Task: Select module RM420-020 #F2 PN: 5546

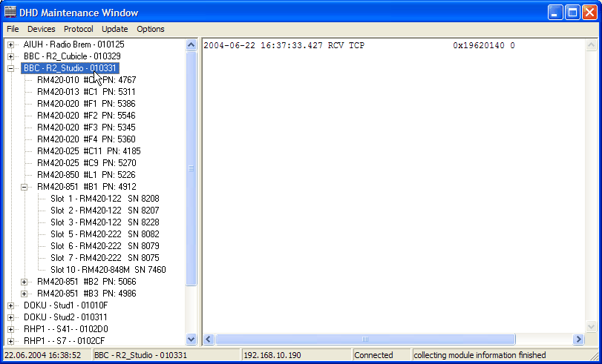Action: [86, 116]
